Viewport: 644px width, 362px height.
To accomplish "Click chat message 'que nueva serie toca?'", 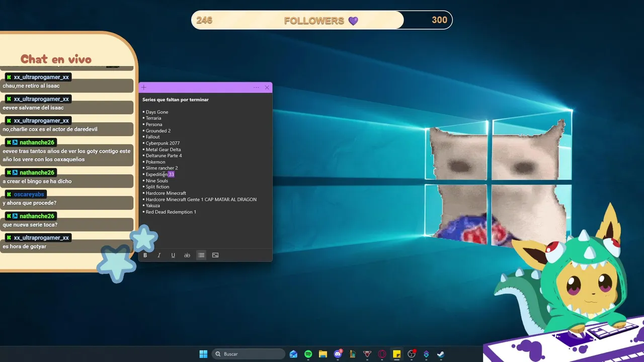I will coord(30,225).
